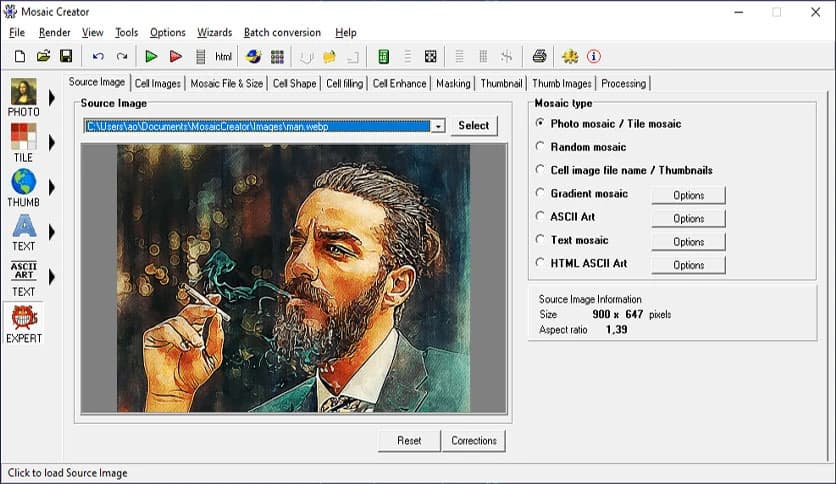The width and height of the screenshot is (836, 484).
Task: Choose HTML ASCII Art mosaic type
Action: [540, 263]
